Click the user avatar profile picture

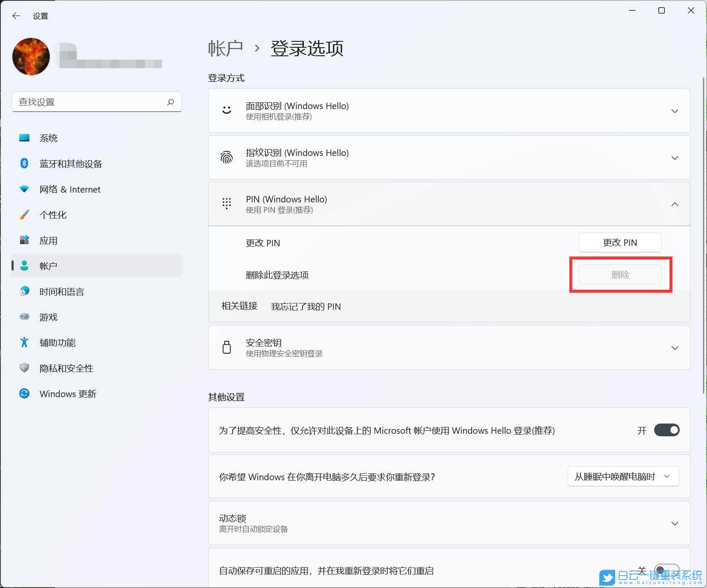pos(30,56)
